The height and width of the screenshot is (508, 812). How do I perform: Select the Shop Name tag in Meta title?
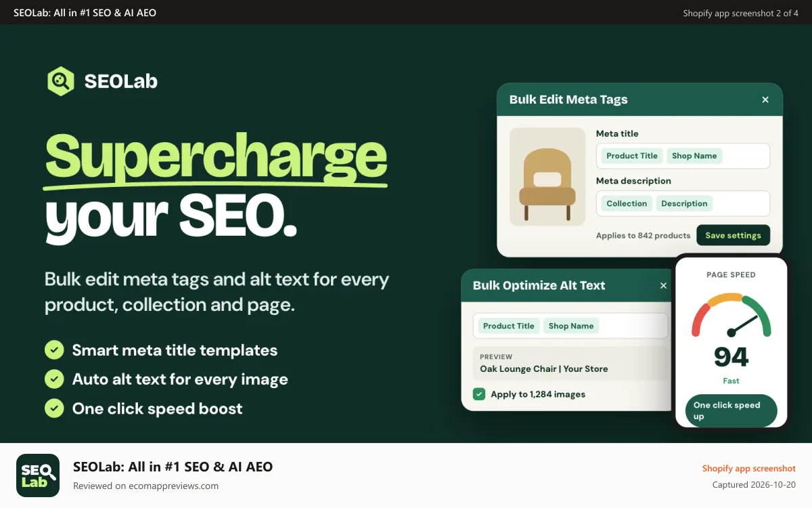click(694, 156)
